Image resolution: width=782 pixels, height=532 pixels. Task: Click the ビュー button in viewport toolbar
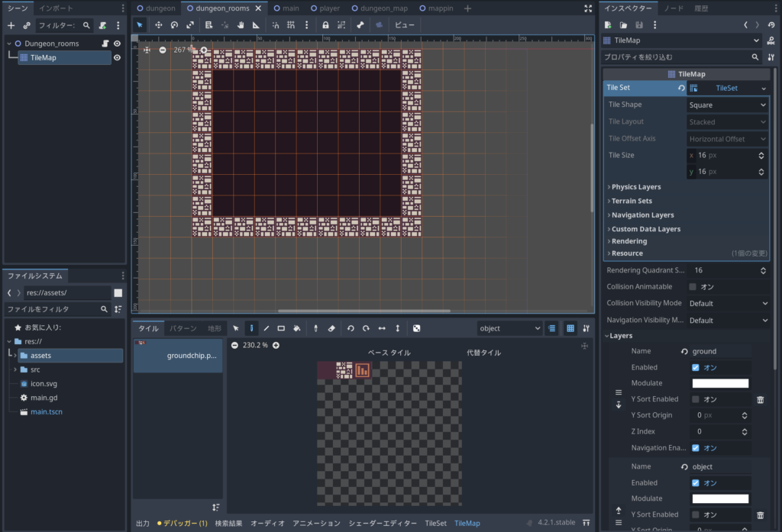pos(405,25)
